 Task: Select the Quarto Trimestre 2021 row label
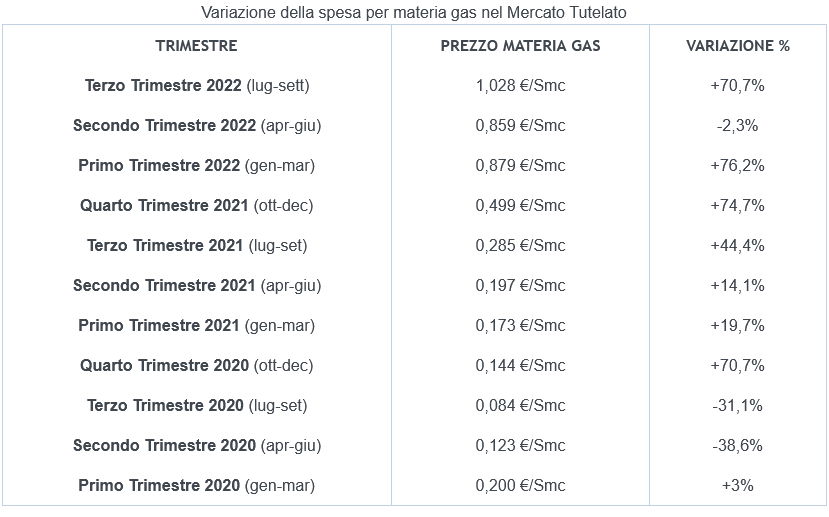(x=197, y=206)
